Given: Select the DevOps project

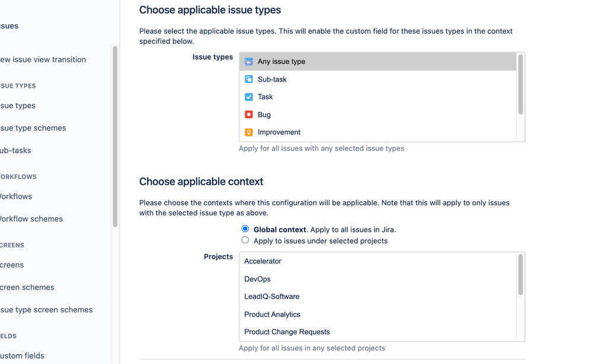Looking at the screenshot, I should (x=257, y=279).
